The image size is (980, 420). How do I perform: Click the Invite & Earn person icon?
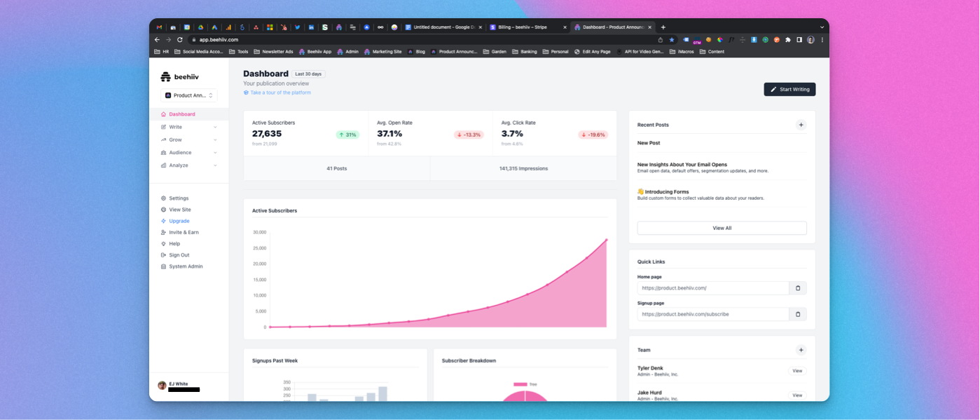click(x=163, y=232)
